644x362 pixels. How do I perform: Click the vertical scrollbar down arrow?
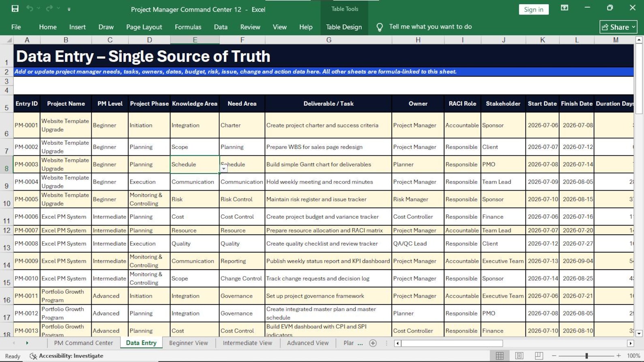(639, 334)
